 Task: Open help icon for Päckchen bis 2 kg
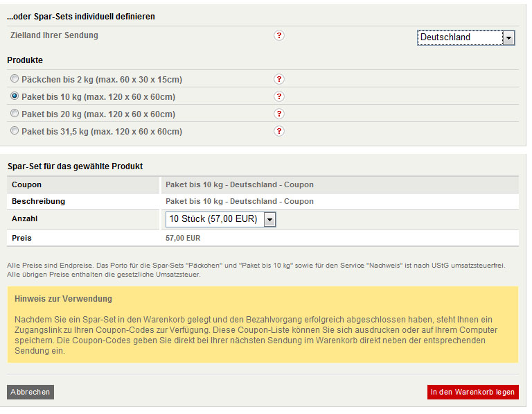[279, 79]
